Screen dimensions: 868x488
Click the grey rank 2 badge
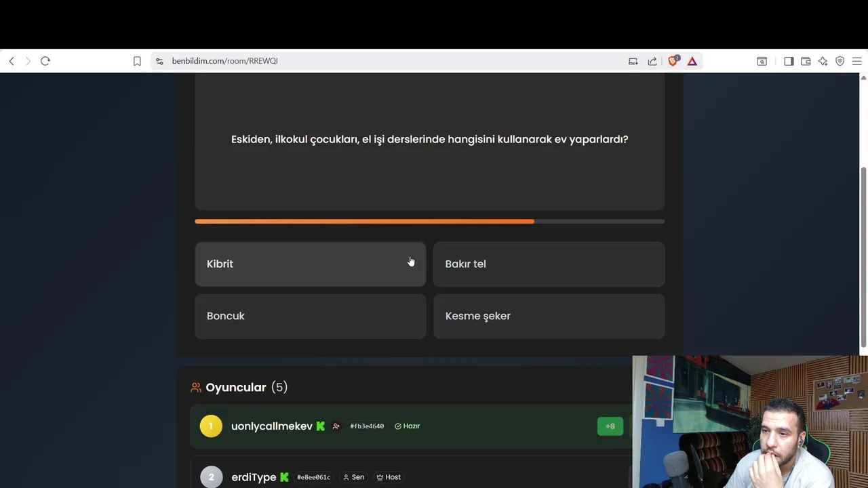(211, 477)
